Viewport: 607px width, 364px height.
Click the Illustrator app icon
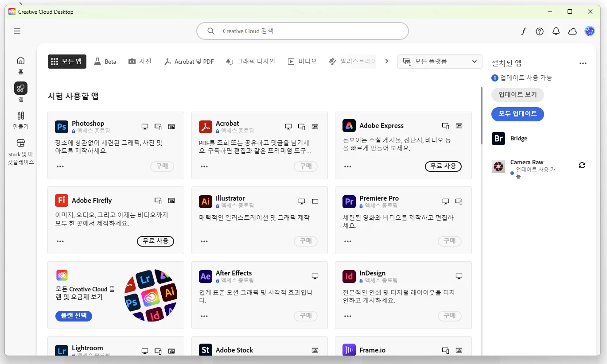click(206, 201)
